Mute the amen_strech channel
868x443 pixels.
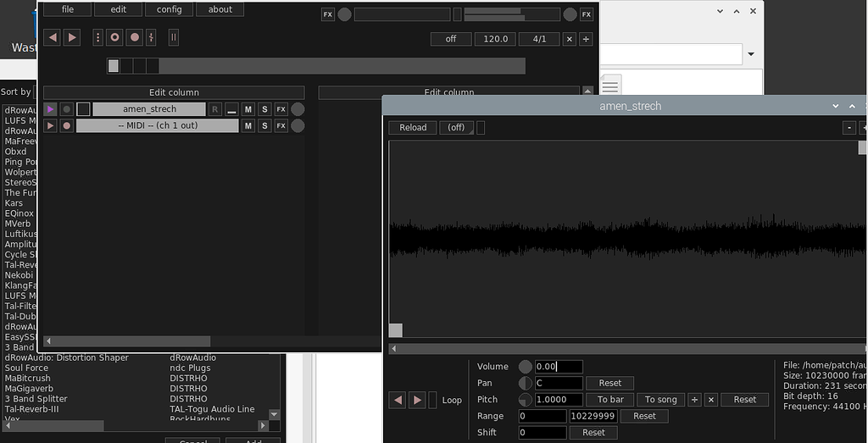click(x=248, y=109)
